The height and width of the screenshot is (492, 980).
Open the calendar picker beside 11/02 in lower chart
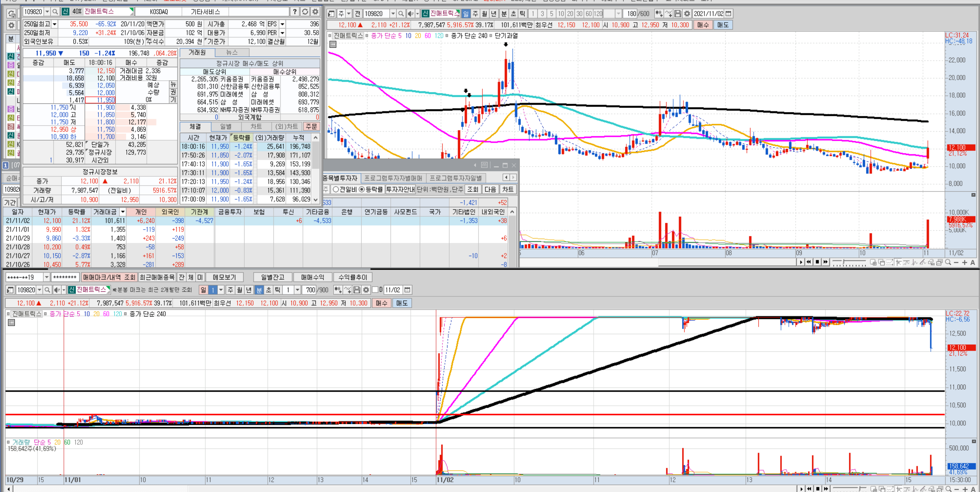pyautogui.click(x=407, y=290)
